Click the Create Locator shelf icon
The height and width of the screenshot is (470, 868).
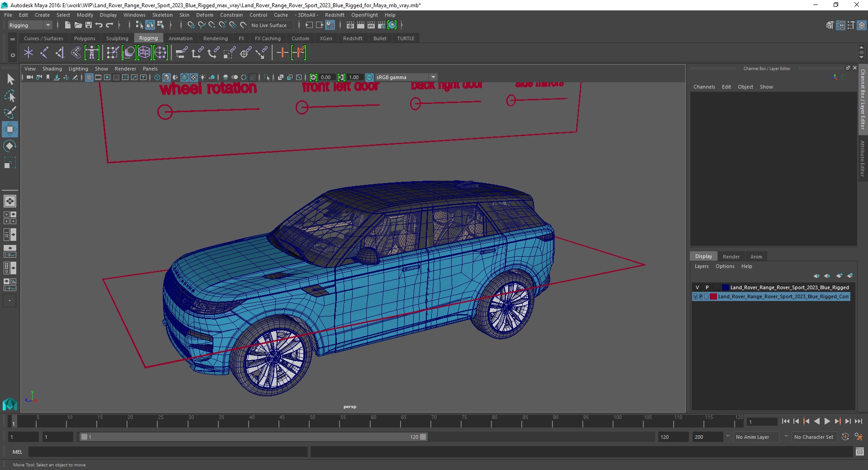(x=28, y=53)
